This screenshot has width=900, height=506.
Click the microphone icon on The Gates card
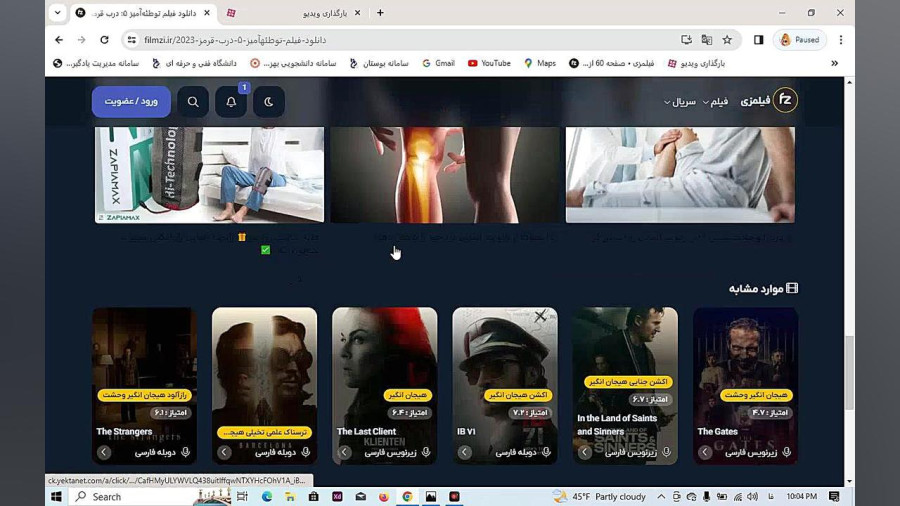click(x=787, y=452)
